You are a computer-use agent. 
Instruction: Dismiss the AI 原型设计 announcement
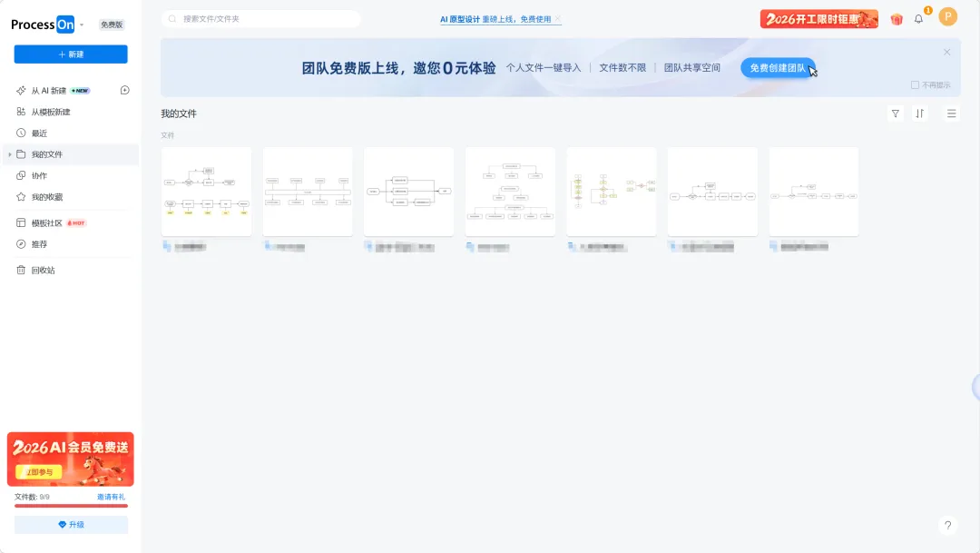point(558,19)
